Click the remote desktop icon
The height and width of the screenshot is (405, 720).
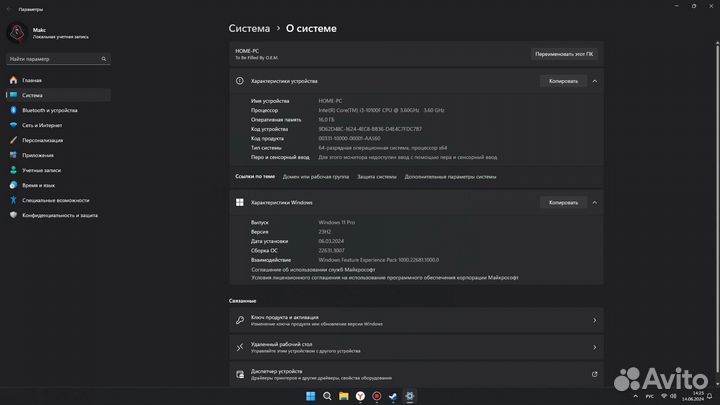coord(240,347)
